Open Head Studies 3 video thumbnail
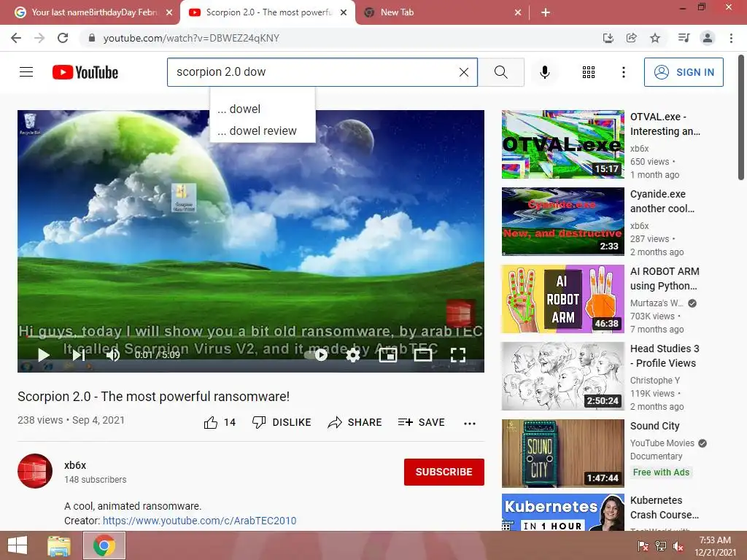747x560 pixels. [562, 376]
